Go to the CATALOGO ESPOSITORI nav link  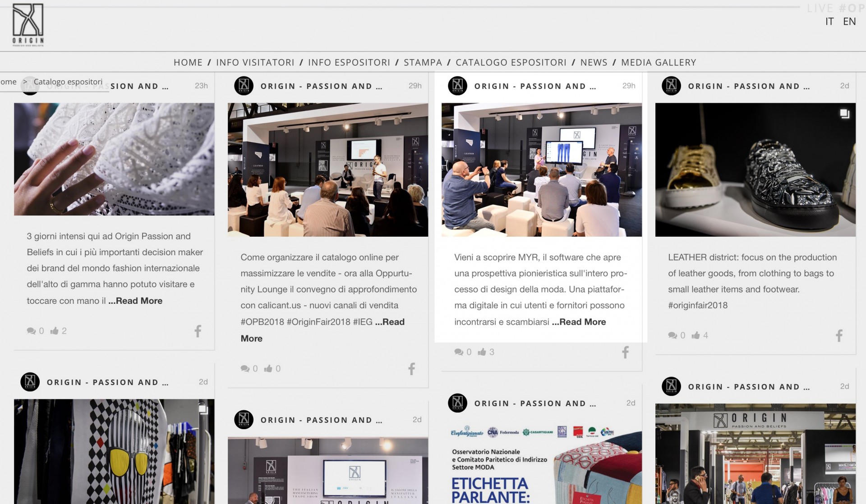pos(511,62)
